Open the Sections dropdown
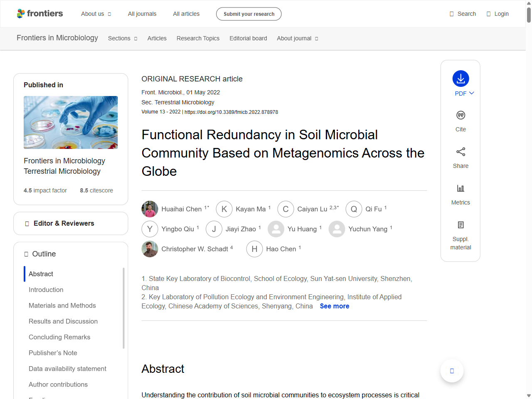Viewport: 532px width, 399px height. [x=122, y=38]
